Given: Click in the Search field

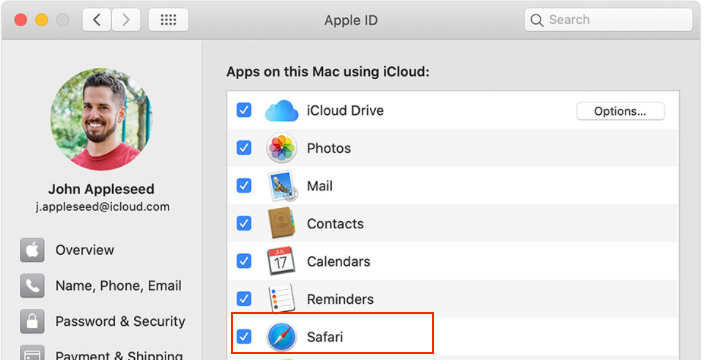Looking at the screenshot, I should [x=609, y=20].
